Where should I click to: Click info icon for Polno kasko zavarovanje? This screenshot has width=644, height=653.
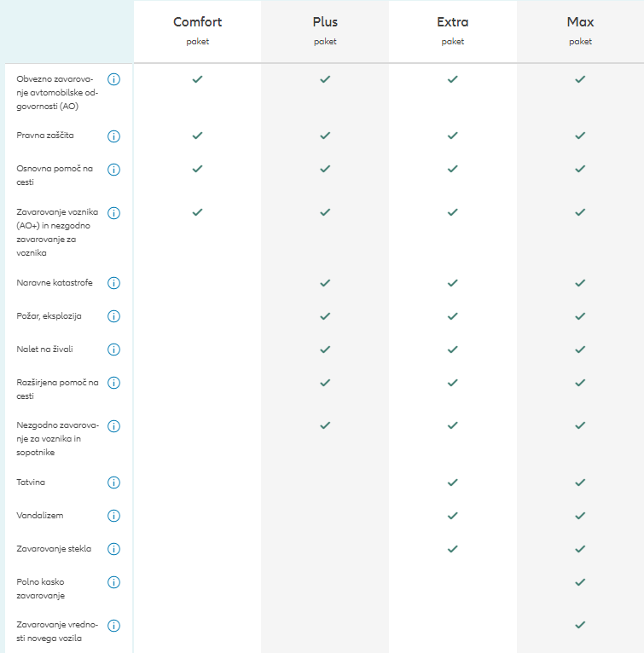pyautogui.click(x=113, y=582)
